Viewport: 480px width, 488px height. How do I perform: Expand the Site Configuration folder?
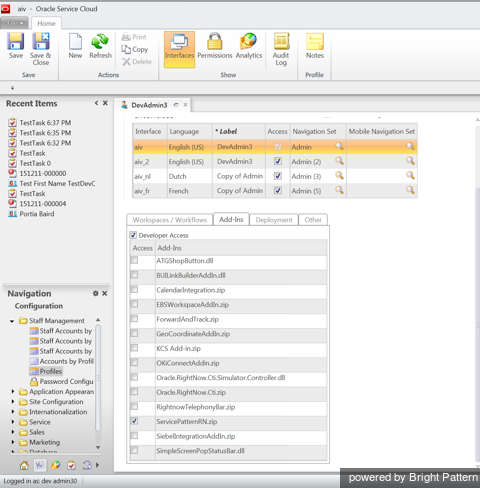click(13, 402)
